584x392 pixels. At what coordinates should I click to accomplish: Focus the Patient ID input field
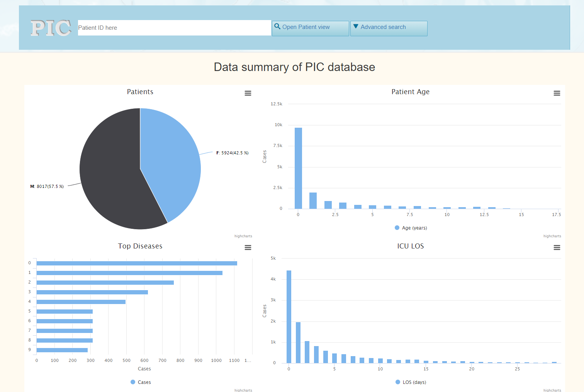click(174, 28)
